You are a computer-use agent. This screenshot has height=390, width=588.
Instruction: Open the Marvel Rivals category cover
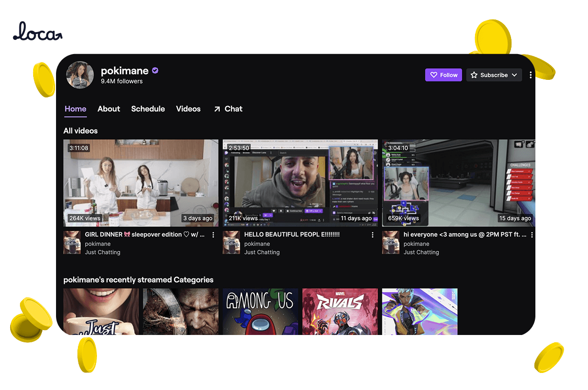tap(340, 312)
